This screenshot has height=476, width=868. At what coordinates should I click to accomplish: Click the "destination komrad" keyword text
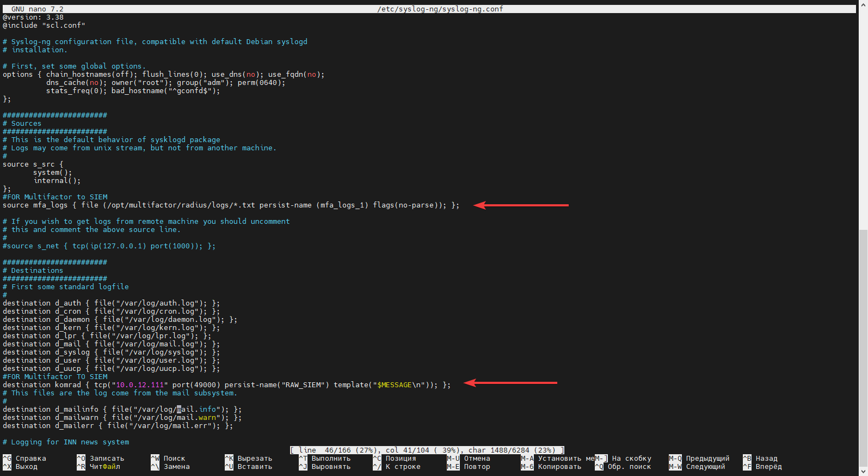point(42,385)
